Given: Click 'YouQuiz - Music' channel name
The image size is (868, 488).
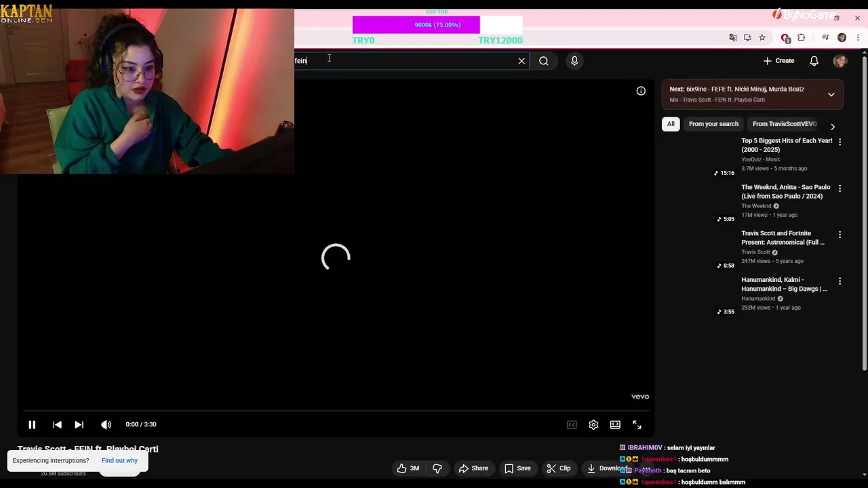Looking at the screenshot, I should [761, 159].
